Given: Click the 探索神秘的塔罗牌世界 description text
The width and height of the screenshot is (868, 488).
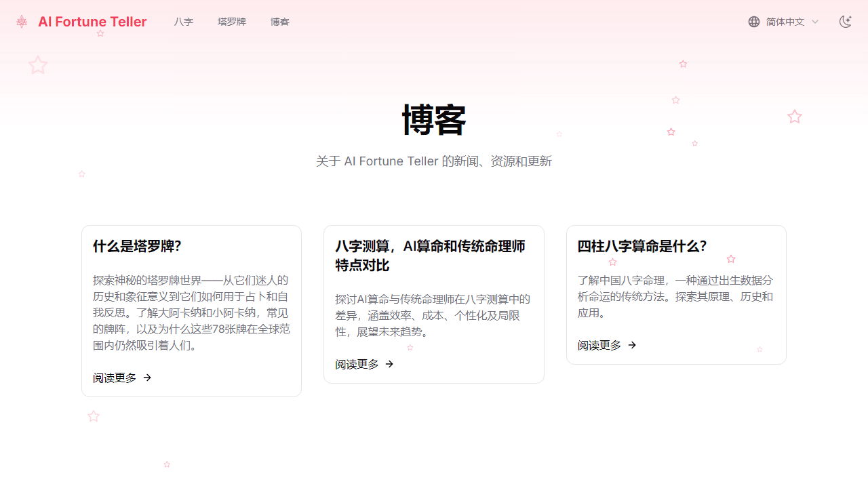Looking at the screenshot, I should click(191, 312).
